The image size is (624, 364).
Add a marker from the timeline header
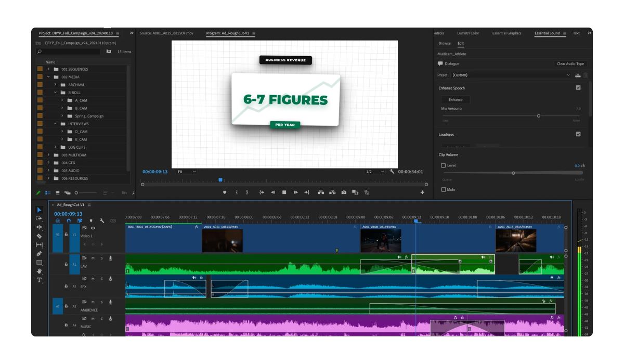click(x=91, y=221)
